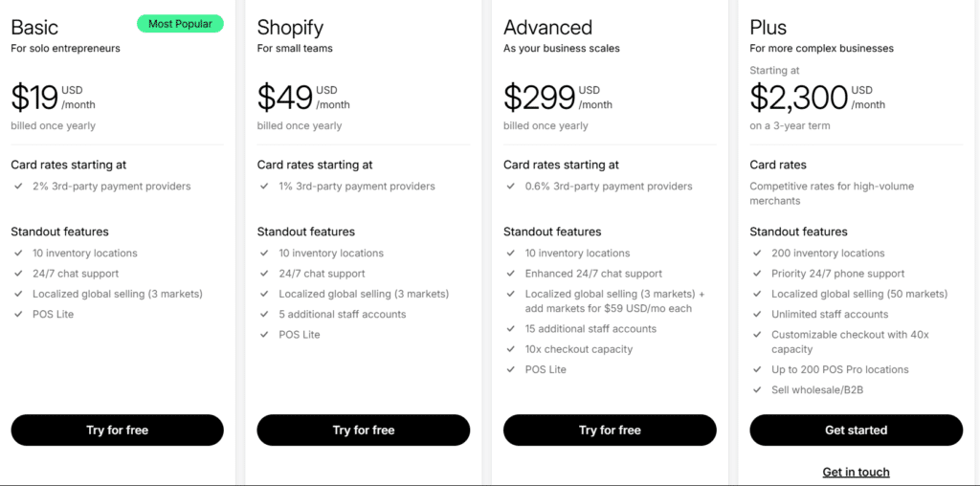This screenshot has width=980, height=486.
Task: Click checkmark beside 10x checkout capacity
Action: (511, 349)
